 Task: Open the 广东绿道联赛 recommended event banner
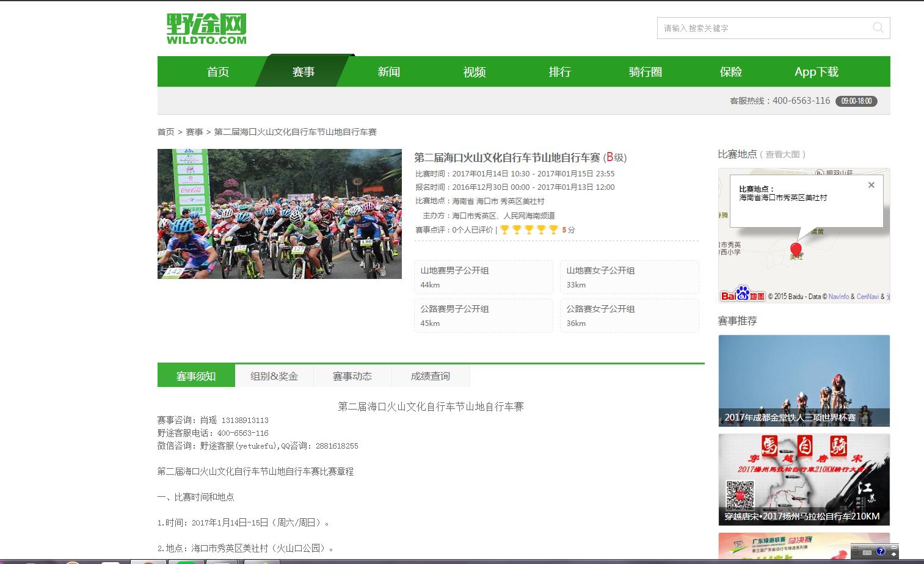[x=804, y=545]
